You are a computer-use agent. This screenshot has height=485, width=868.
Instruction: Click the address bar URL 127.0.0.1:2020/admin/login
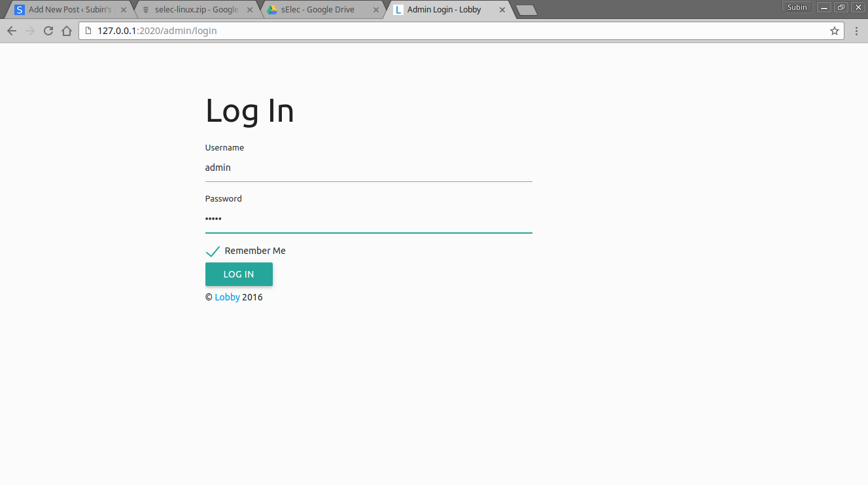click(x=157, y=31)
